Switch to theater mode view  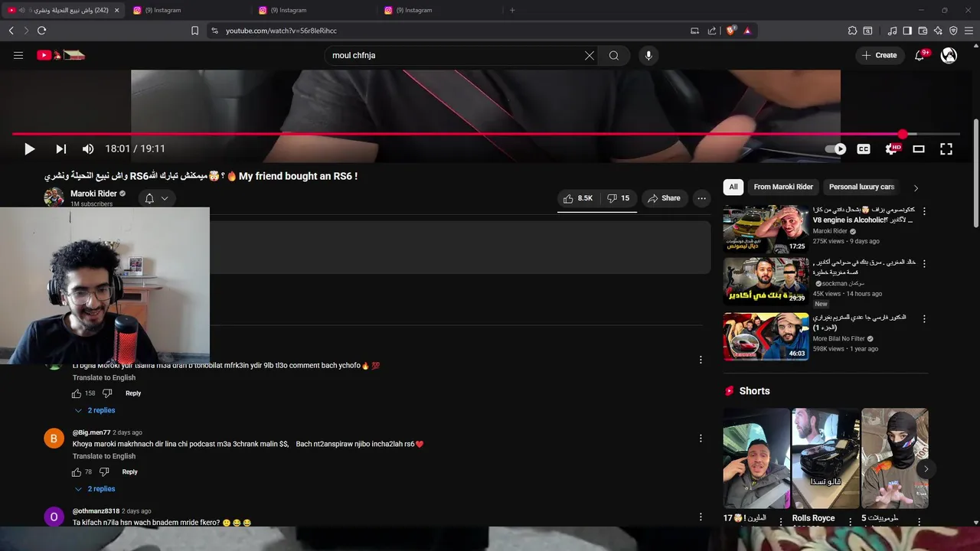click(x=919, y=149)
